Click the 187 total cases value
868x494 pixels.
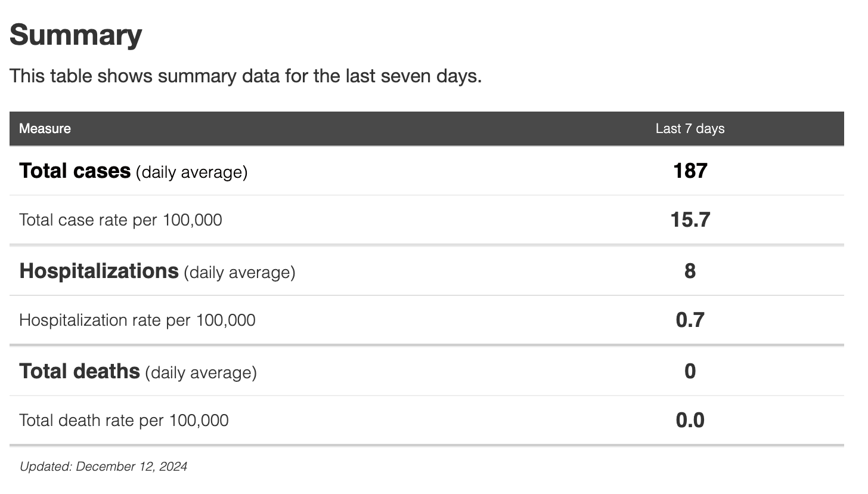pyautogui.click(x=690, y=171)
